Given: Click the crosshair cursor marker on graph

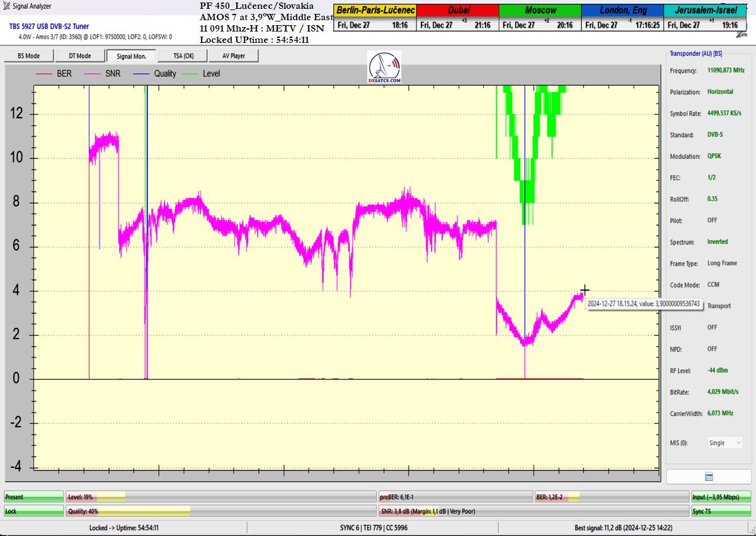Looking at the screenshot, I should [x=585, y=290].
